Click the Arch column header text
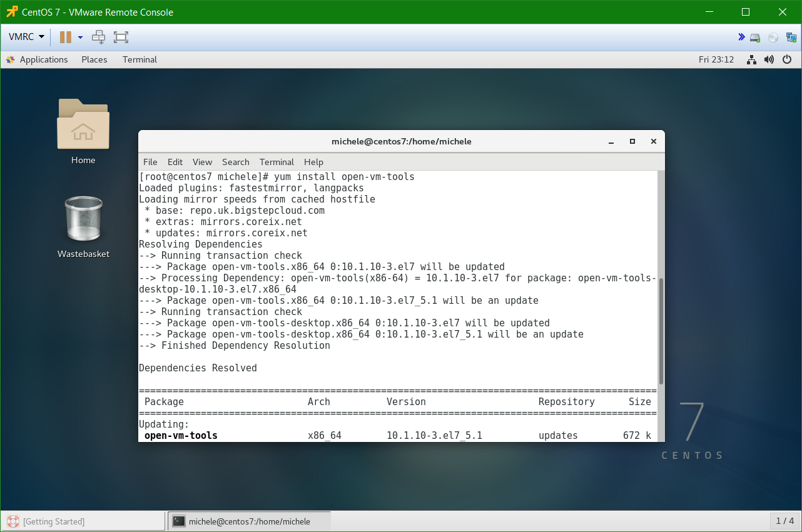802x532 pixels. [x=319, y=402]
